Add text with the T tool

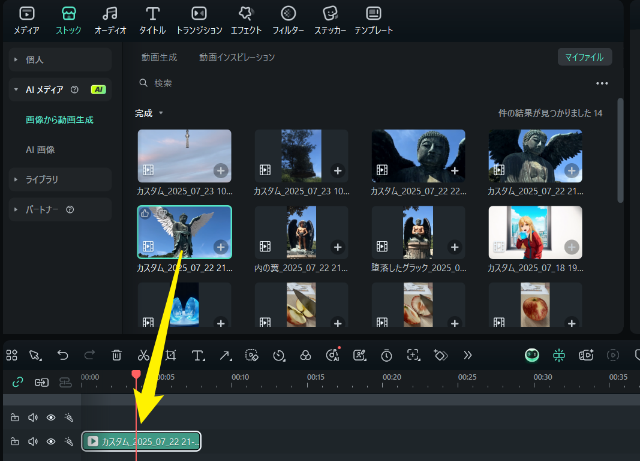pos(198,355)
